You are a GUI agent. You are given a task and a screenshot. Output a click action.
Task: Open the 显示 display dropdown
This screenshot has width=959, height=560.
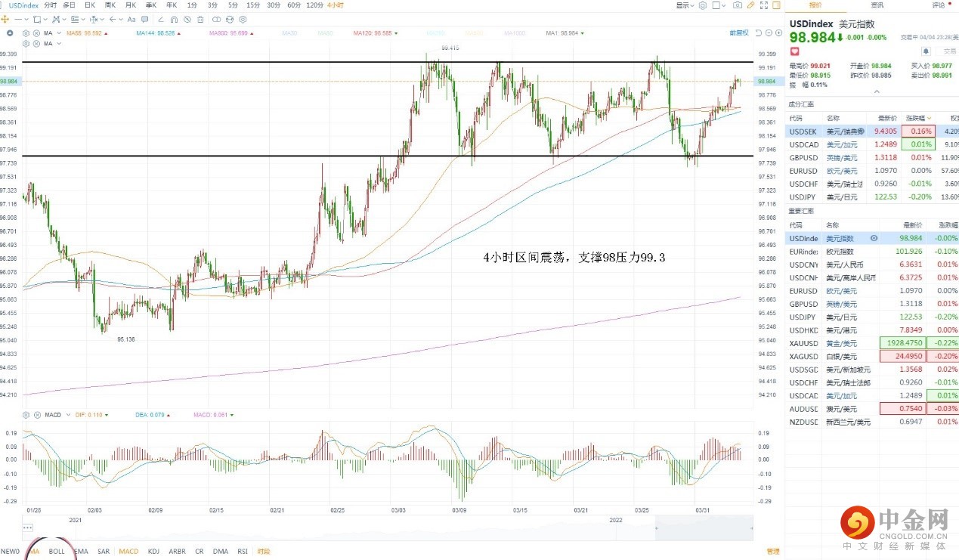click(685, 5)
